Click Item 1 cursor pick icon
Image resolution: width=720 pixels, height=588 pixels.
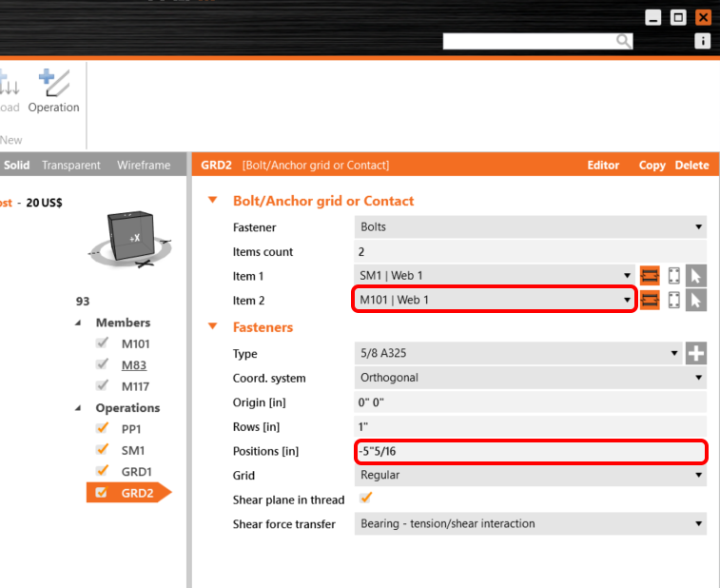[x=695, y=276]
